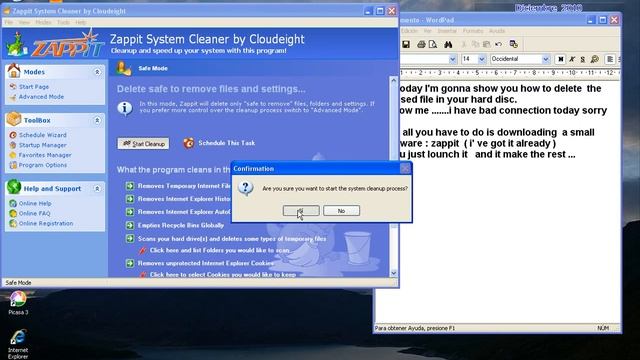Click the blue info icon in Zappit
Viewport: 640px width, 360px height.
tap(125, 108)
